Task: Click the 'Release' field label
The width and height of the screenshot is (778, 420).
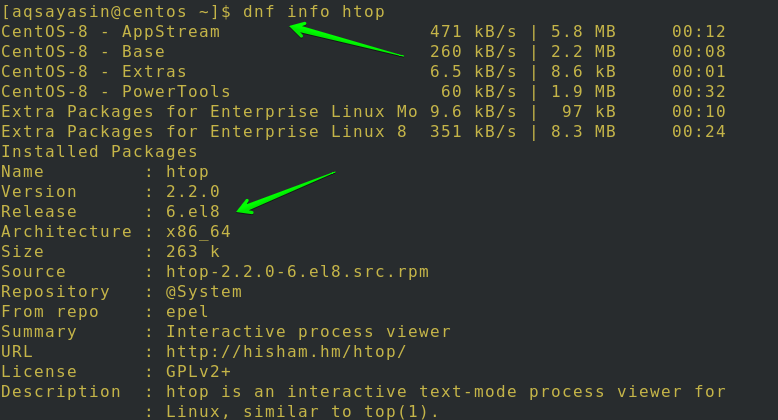Action: coord(39,211)
